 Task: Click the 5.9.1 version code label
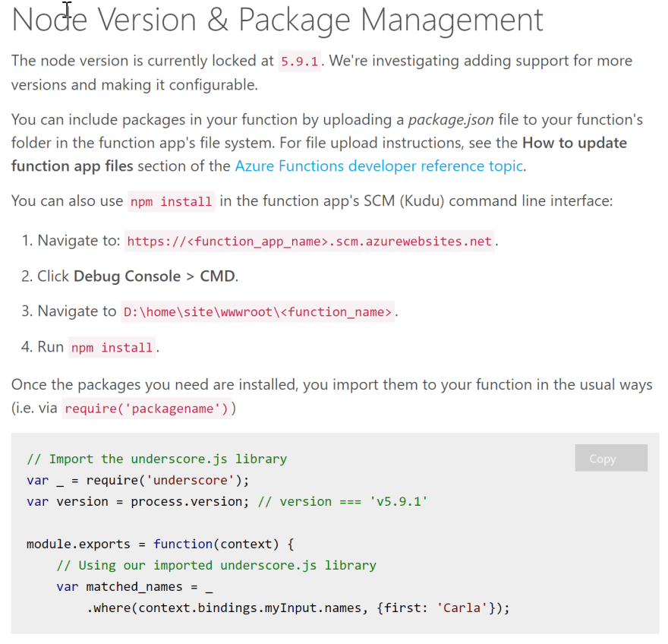tap(299, 62)
